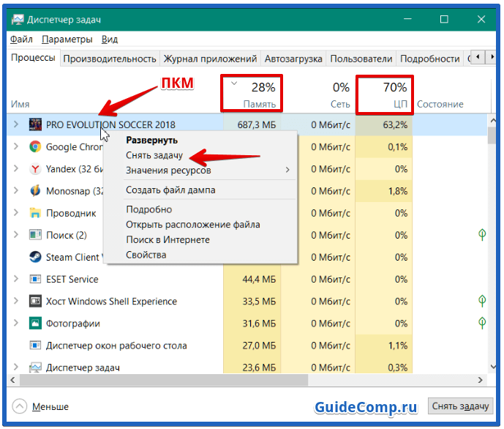504x429 pixels.
Task: Click the Monosnap process icon
Action: click(35, 191)
